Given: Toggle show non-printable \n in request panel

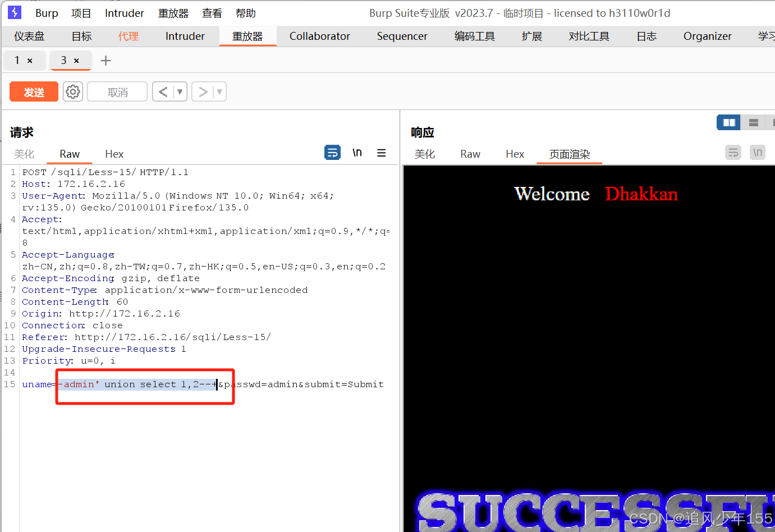Looking at the screenshot, I should (x=357, y=152).
